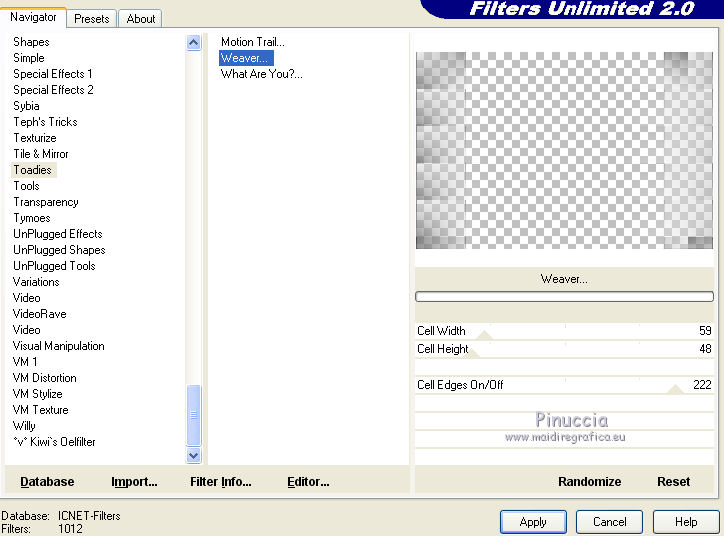Select VM Texture category
The height and width of the screenshot is (536, 724).
[x=41, y=410]
